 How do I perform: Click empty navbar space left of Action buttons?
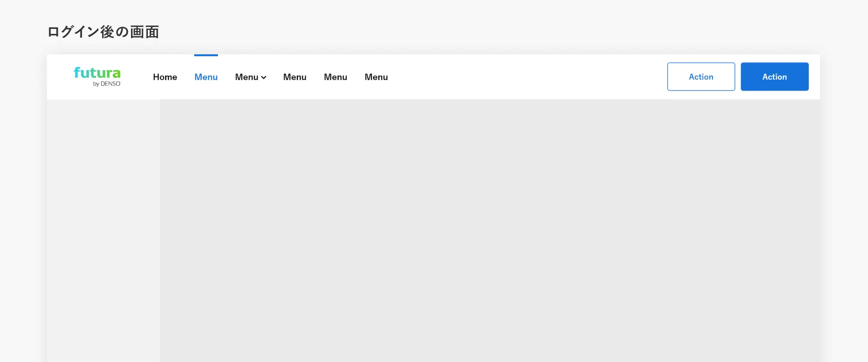[x=524, y=77]
